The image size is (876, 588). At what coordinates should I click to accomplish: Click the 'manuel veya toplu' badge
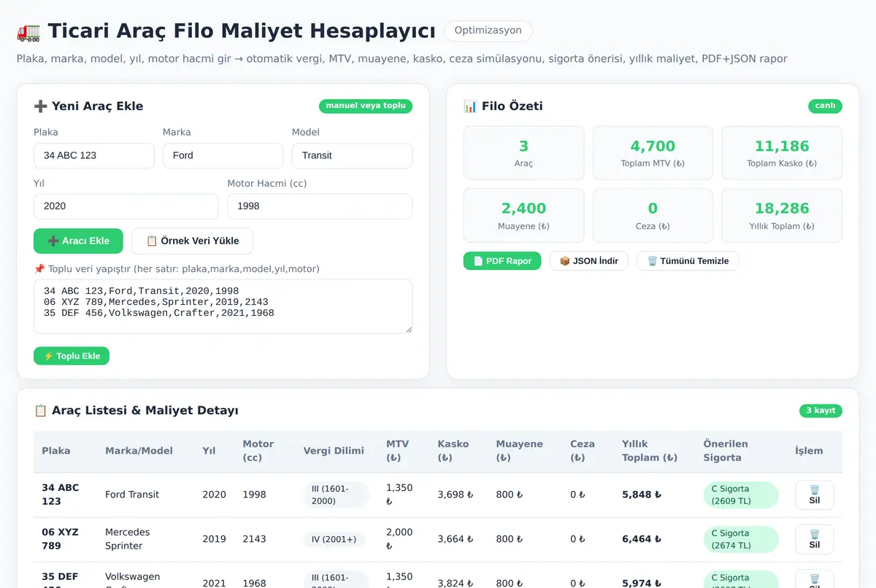[366, 106]
